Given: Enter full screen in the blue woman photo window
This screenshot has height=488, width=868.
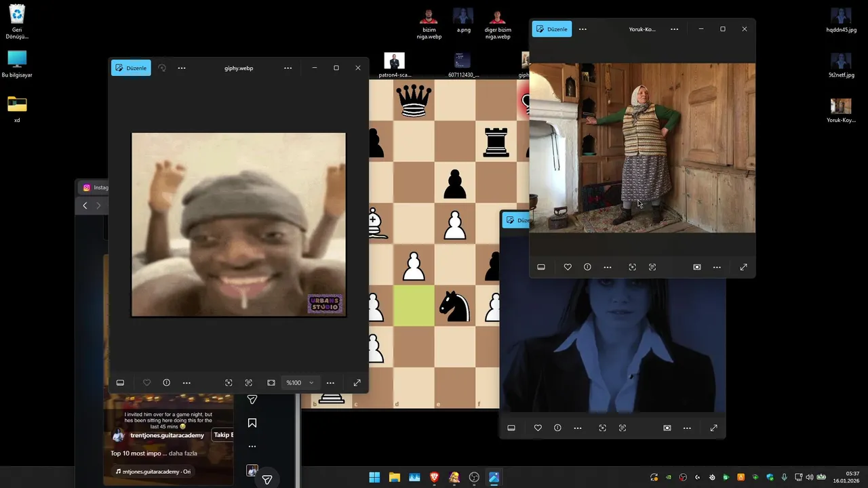Looking at the screenshot, I should [x=714, y=428].
